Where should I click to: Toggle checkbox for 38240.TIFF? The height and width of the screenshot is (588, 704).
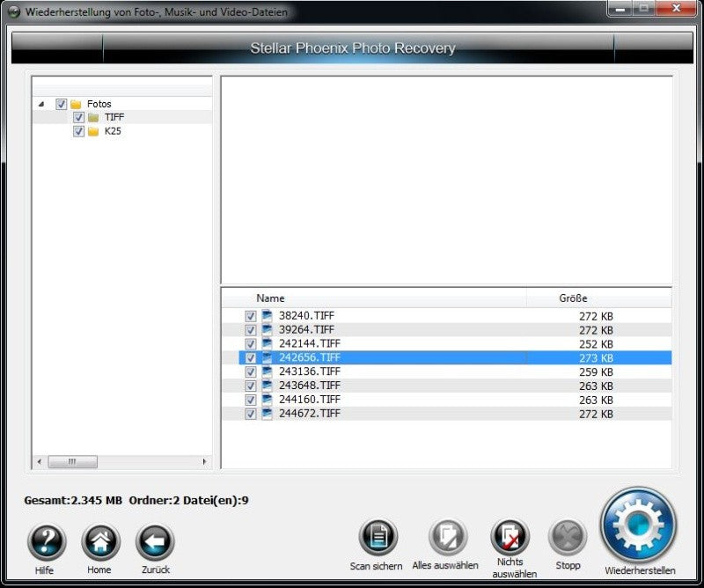click(x=251, y=316)
